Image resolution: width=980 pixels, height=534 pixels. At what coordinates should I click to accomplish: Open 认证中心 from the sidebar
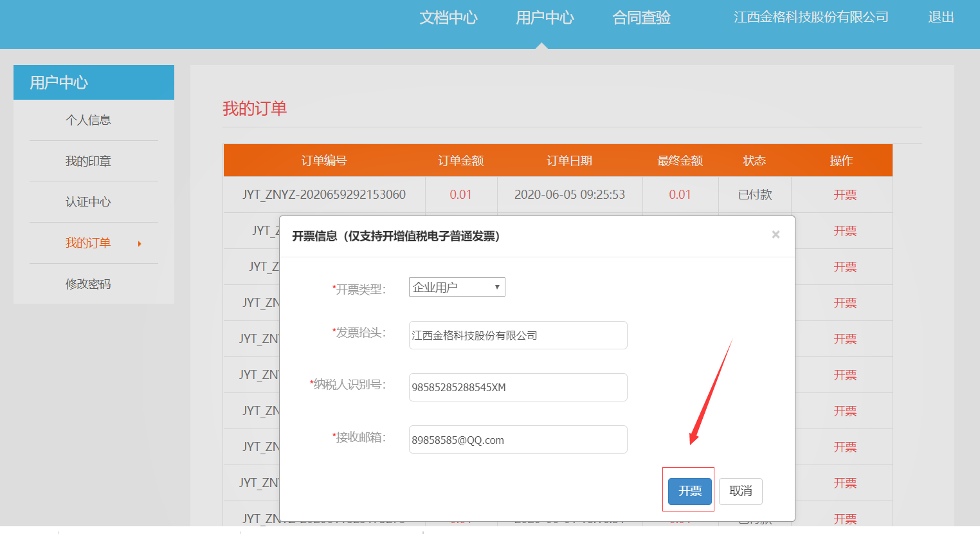click(88, 202)
